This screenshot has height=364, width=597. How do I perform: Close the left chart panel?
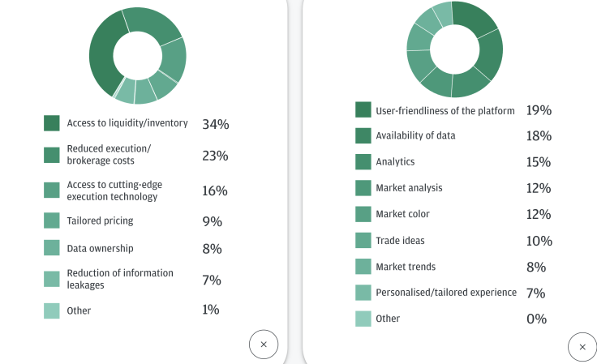264,345
